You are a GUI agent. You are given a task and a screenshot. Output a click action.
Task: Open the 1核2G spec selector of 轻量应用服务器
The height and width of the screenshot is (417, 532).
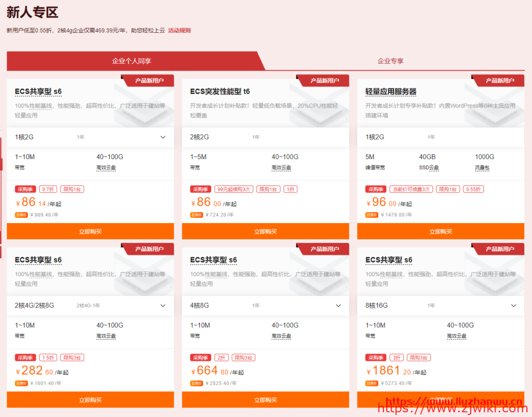pos(441,137)
